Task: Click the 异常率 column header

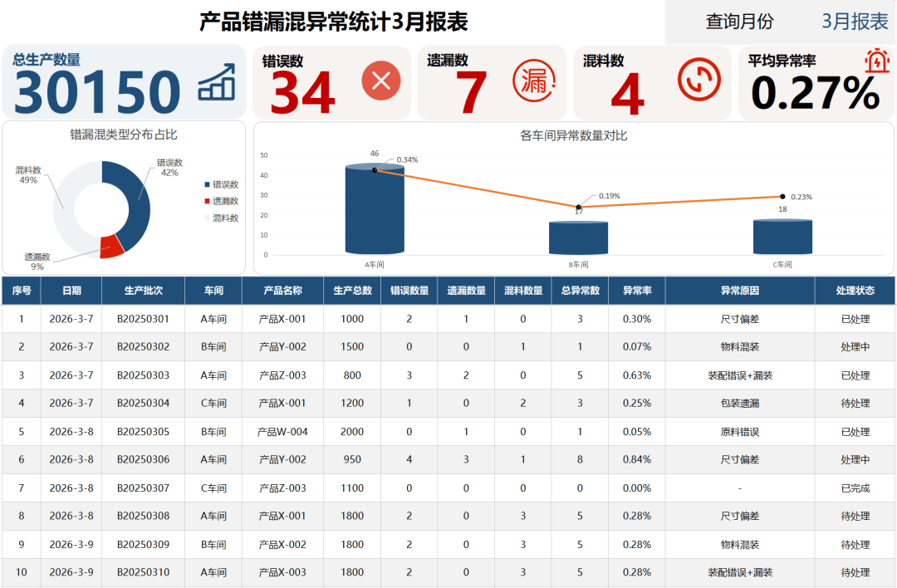Action: tap(636, 291)
